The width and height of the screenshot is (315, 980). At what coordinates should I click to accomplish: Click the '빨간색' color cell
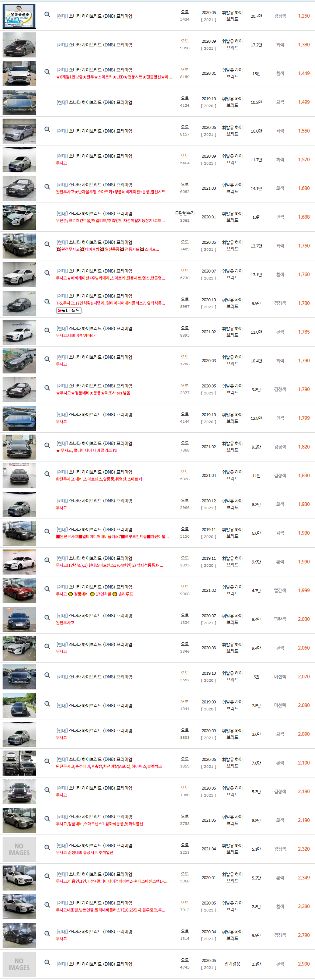[x=280, y=590]
